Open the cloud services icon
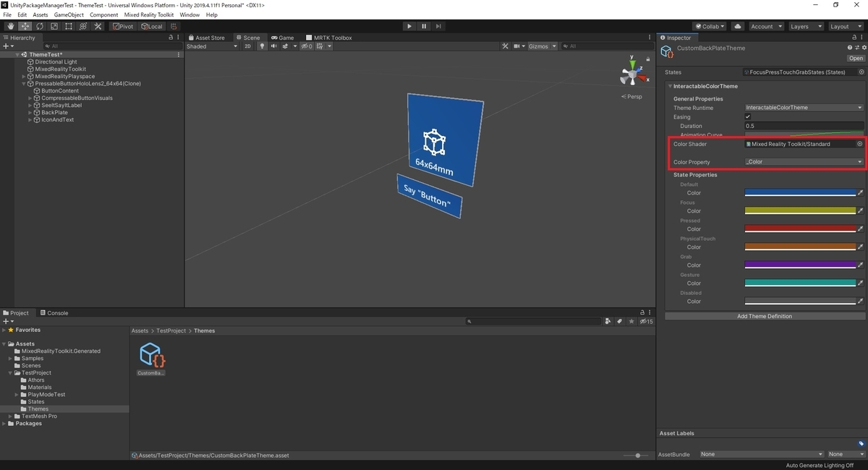 tap(738, 27)
